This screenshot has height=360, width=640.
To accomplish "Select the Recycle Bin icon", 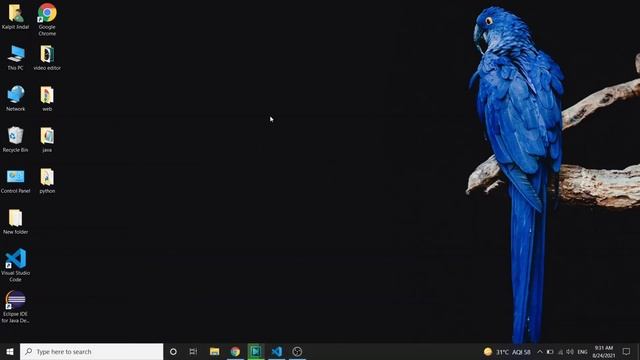I will (x=16, y=139).
